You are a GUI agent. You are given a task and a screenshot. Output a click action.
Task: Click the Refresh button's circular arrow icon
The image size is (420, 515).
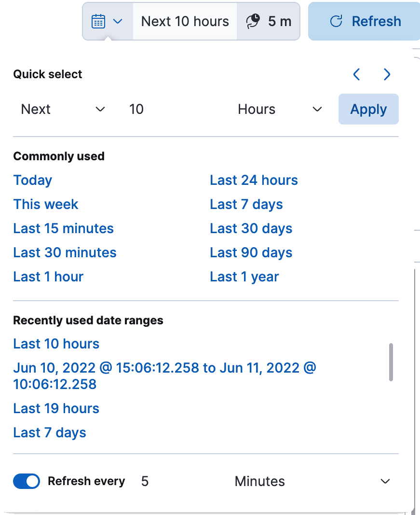click(336, 21)
